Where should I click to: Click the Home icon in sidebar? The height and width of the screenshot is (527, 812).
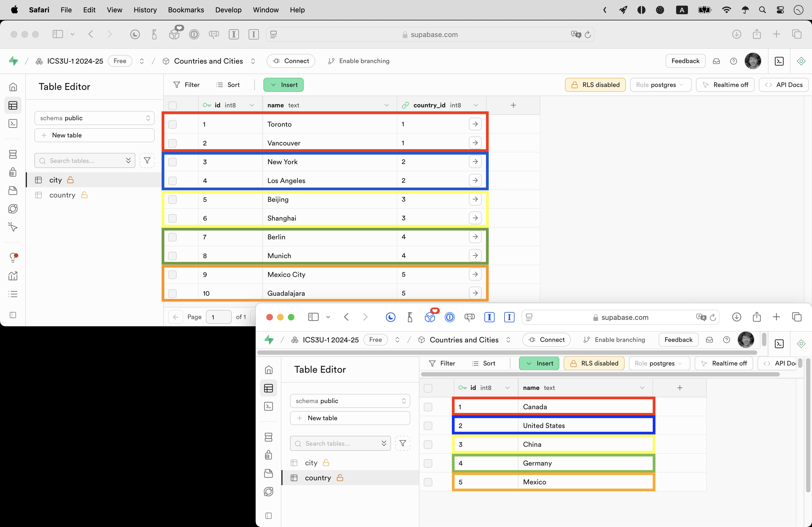coord(13,87)
